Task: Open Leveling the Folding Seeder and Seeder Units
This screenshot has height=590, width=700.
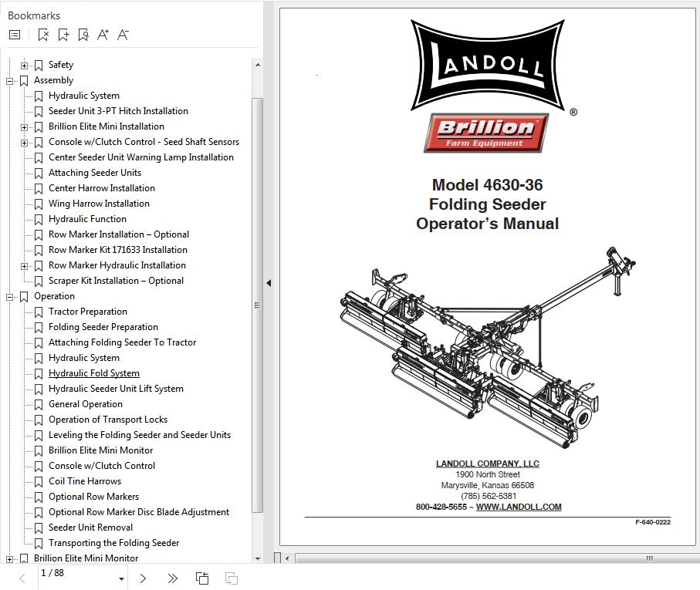Action: (x=140, y=435)
